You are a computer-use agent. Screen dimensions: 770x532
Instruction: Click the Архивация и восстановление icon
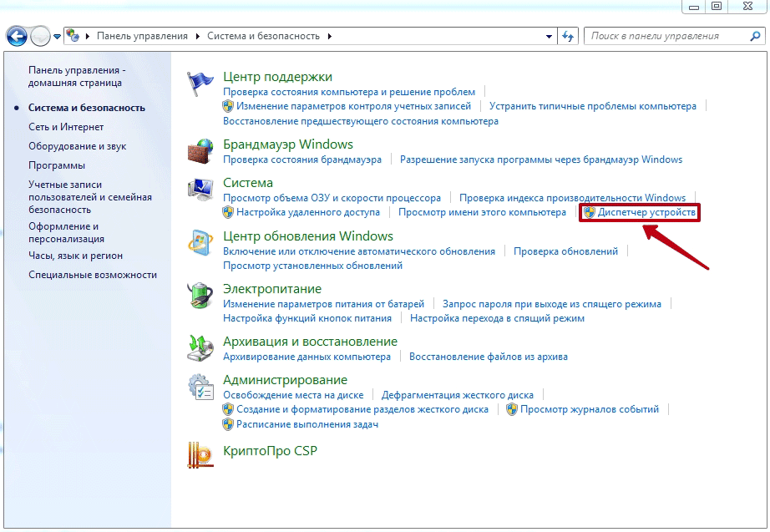point(200,349)
